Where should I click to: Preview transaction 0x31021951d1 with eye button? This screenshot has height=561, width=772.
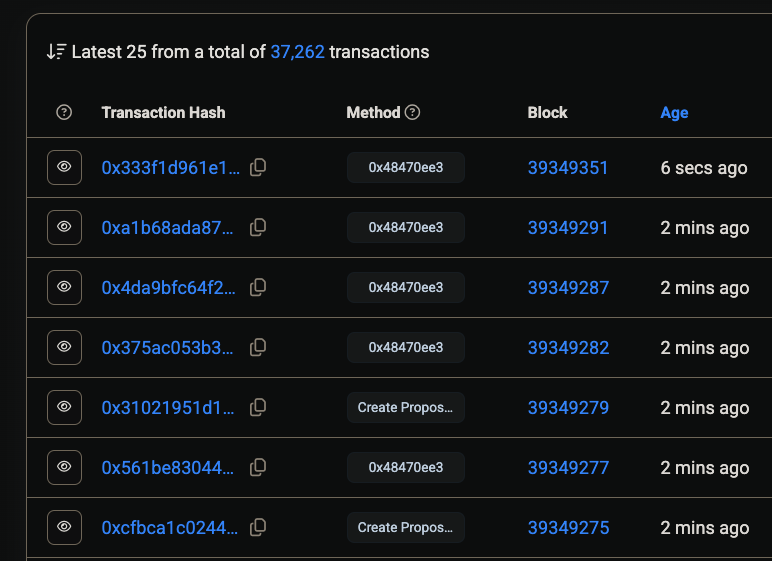coord(64,407)
